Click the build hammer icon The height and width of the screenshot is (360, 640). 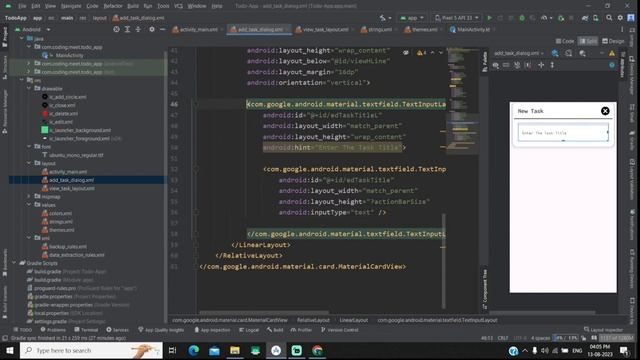pyautogui.click(x=382, y=18)
